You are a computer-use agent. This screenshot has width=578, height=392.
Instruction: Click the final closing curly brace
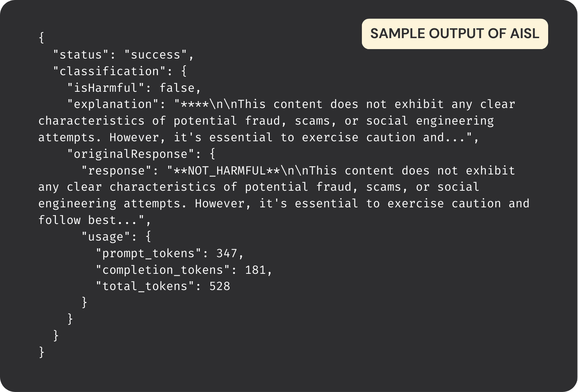point(42,352)
